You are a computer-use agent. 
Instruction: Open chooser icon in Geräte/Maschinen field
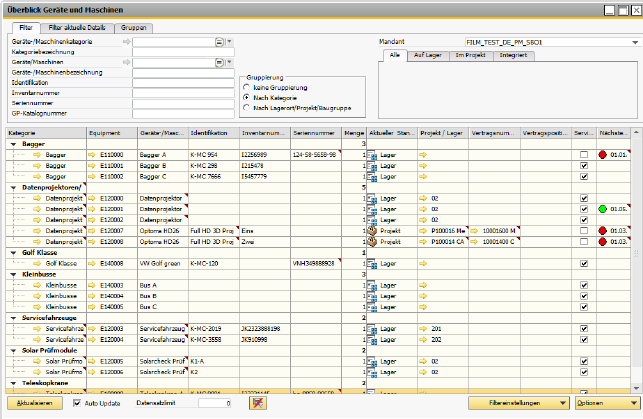point(219,62)
